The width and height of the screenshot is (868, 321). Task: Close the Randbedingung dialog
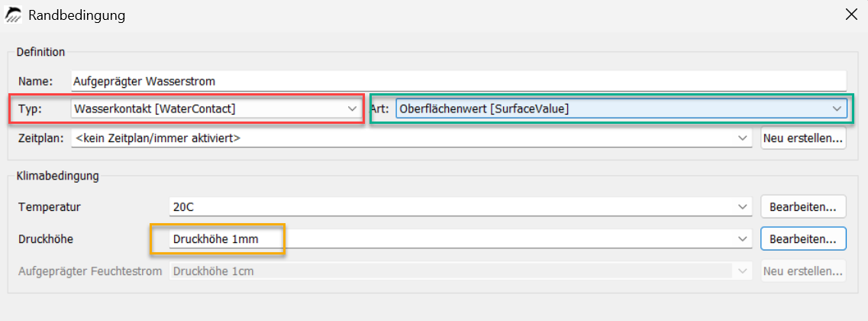851,15
